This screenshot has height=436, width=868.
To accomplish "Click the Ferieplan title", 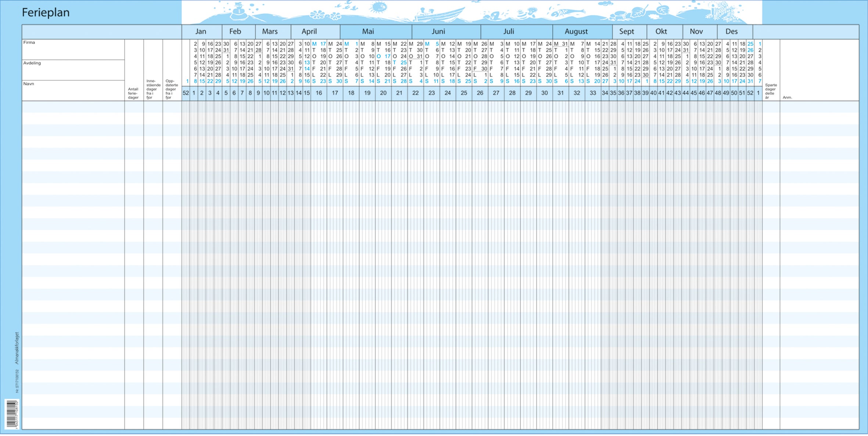I will (45, 12).
